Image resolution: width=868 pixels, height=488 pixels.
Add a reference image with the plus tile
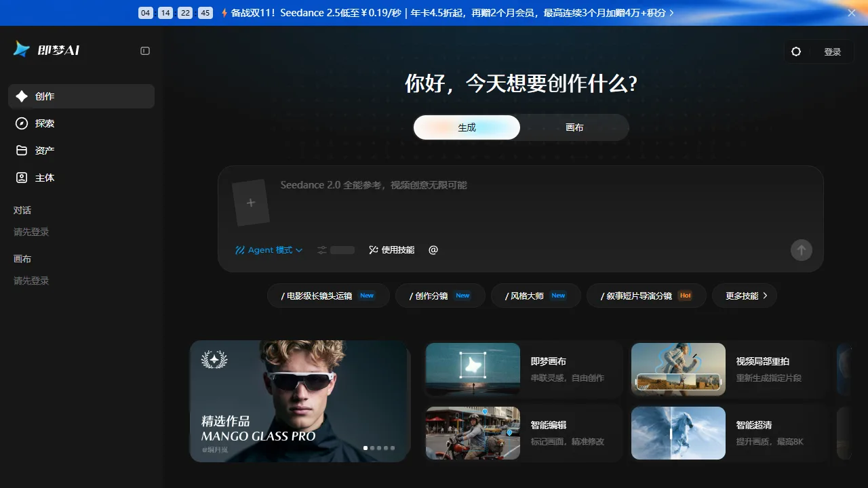pyautogui.click(x=251, y=203)
